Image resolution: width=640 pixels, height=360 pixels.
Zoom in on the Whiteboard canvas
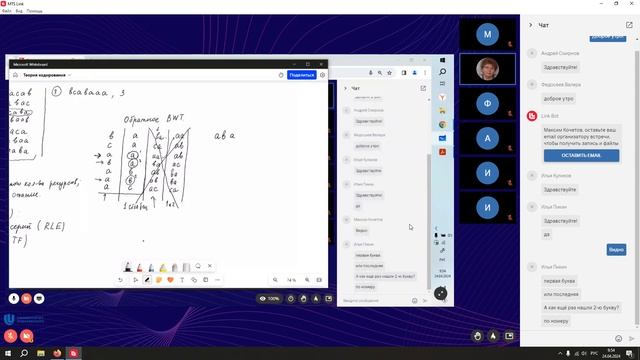307,280
